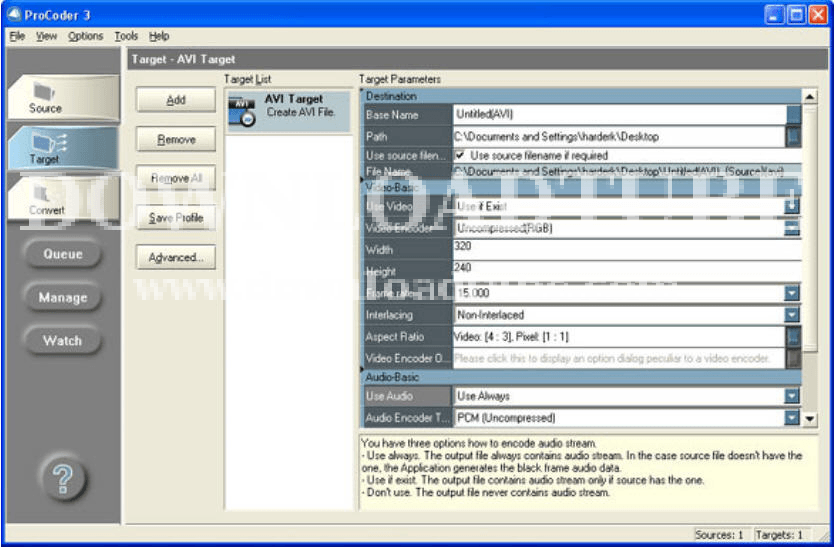Open the Queue view
Screen dimensions: 836x547
click(x=63, y=254)
